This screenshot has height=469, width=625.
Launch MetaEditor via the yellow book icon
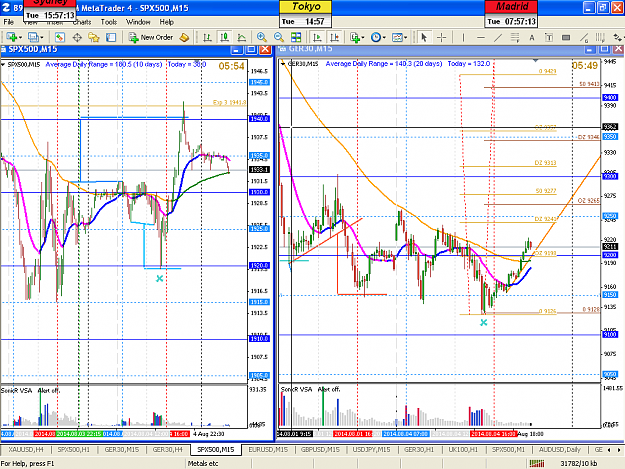pyautogui.click(x=184, y=37)
